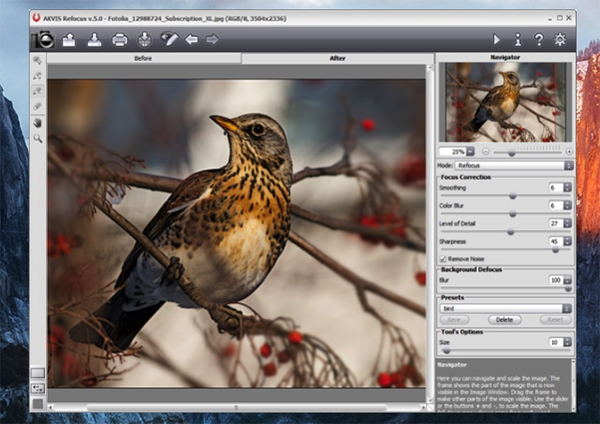Click the Navigator bird thumbnail

(x=505, y=102)
